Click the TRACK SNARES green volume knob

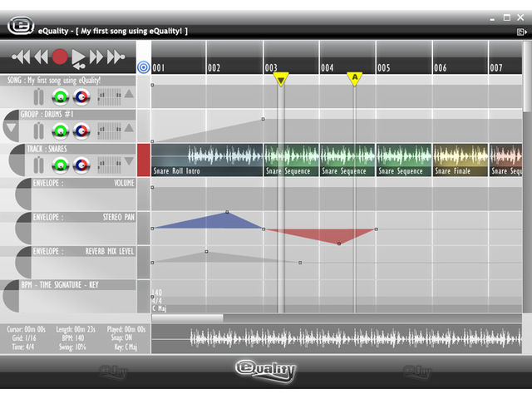point(61,165)
